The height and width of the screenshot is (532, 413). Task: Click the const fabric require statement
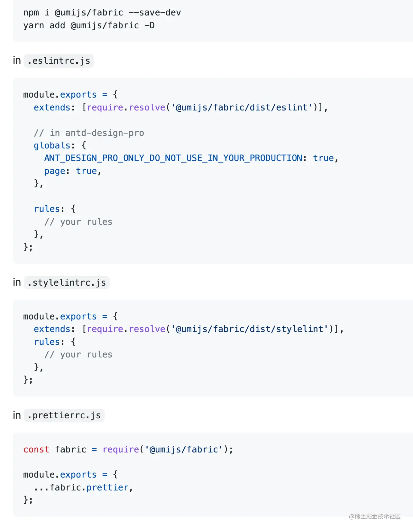128,450
